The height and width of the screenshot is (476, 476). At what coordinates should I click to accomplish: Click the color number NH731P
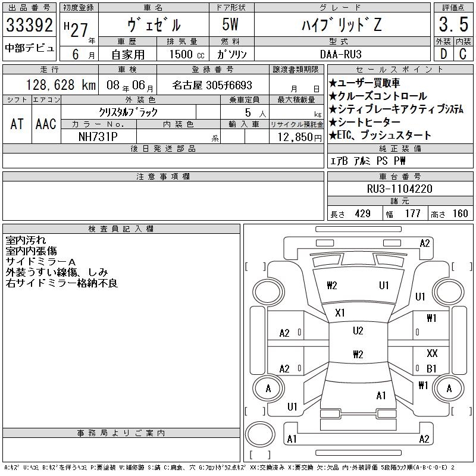[98, 137]
